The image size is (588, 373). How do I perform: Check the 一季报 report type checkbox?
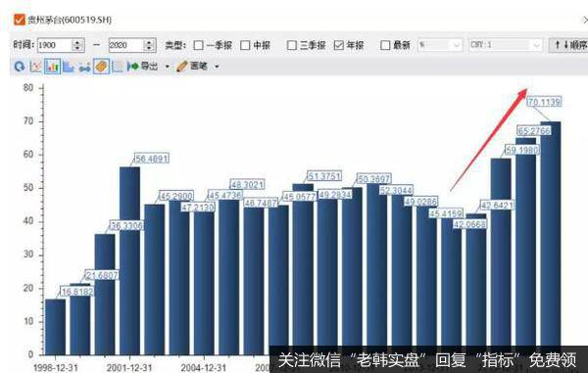[x=198, y=45]
